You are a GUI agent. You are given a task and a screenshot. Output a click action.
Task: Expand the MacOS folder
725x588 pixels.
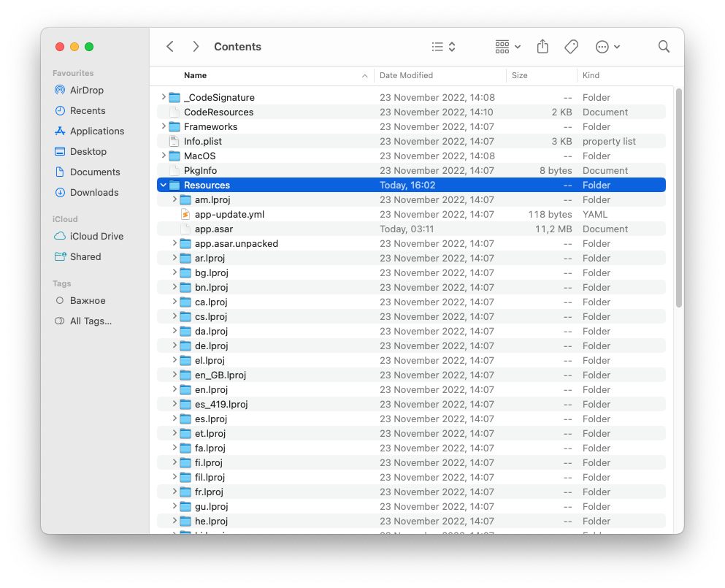(x=164, y=156)
